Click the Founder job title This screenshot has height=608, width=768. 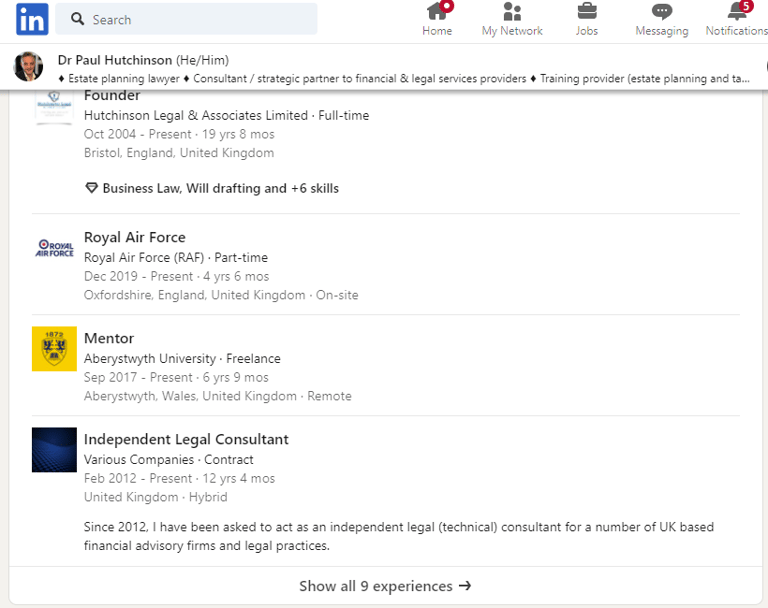pos(112,95)
